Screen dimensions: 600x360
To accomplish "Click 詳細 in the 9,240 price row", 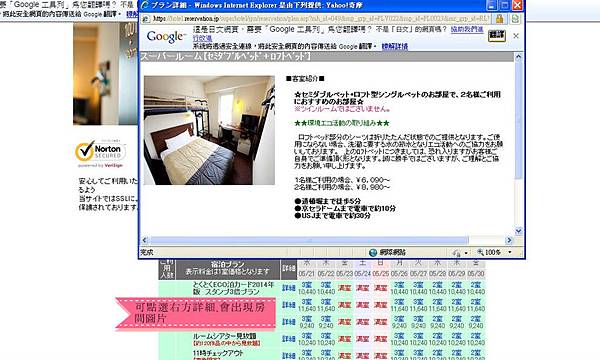I will tap(289, 322).
